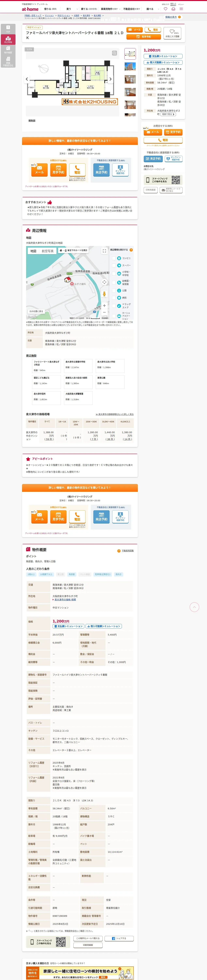Screen dimensions: 207x980
Task: Click オンライン相談予約 in right sidebar
Action: tap(174, 159)
